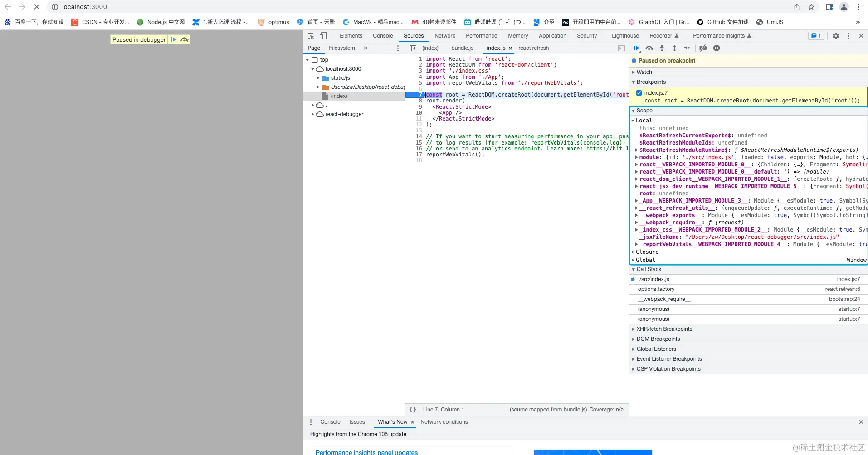Screen dimensions: 868x455
Task: Toggle the device toolbar icon
Action: point(323,36)
